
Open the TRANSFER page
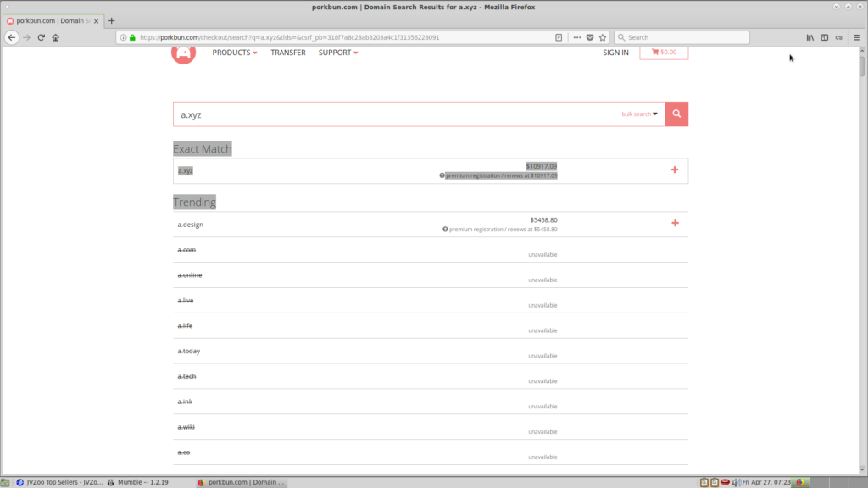pos(288,53)
